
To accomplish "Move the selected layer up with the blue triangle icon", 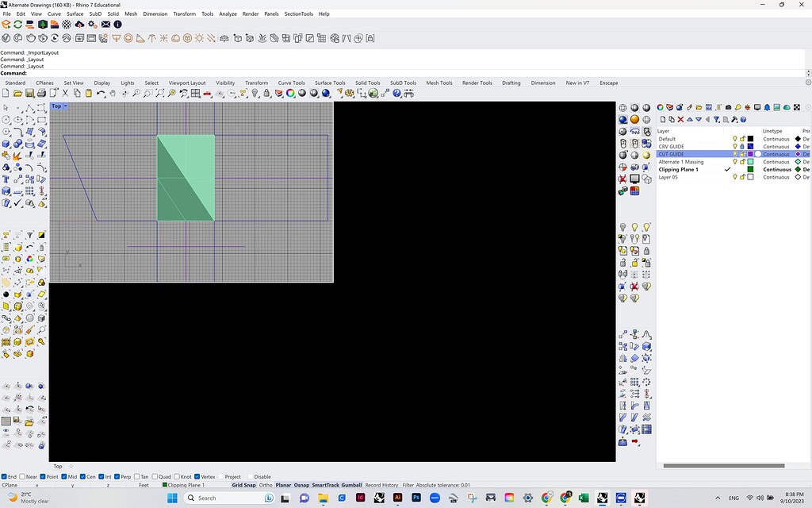I will [690, 119].
